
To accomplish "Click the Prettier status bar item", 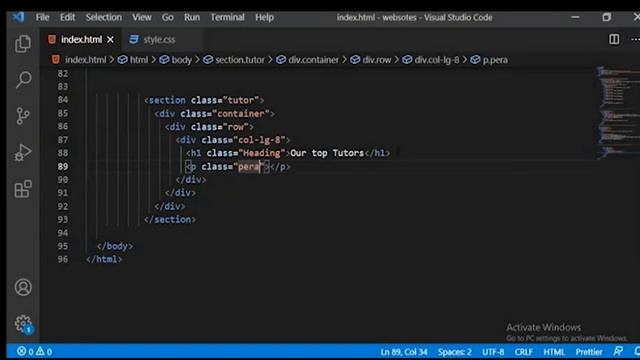I will (589, 351).
